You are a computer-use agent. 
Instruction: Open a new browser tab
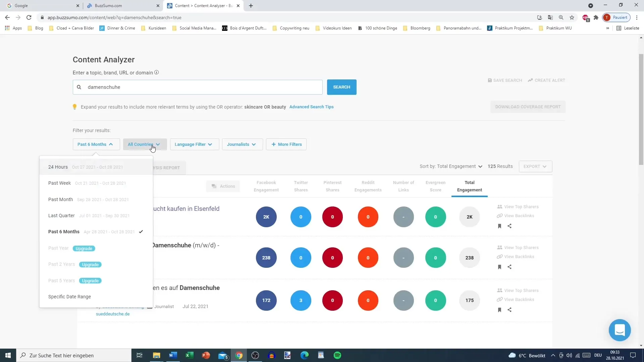tap(251, 6)
